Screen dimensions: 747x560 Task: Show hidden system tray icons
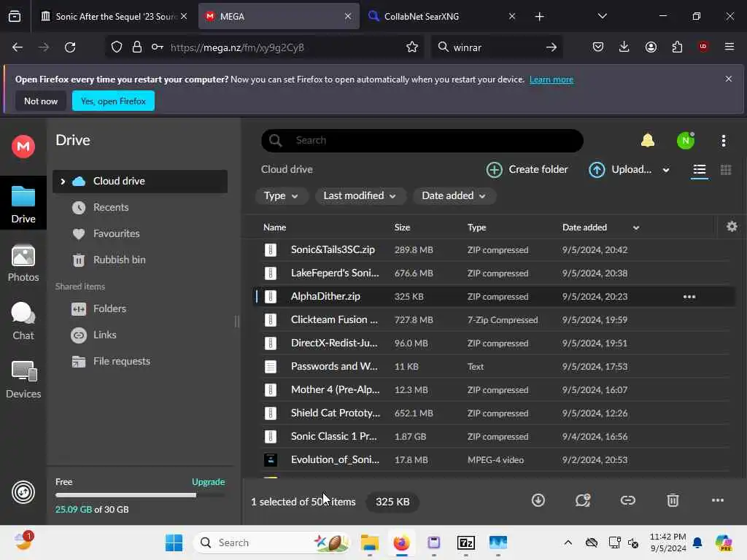pos(568,542)
